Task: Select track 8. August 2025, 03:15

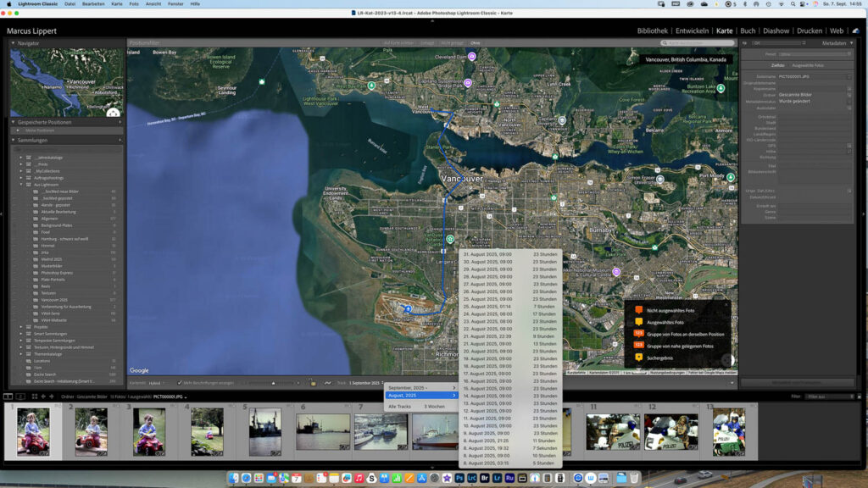Action: (x=510, y=463)
